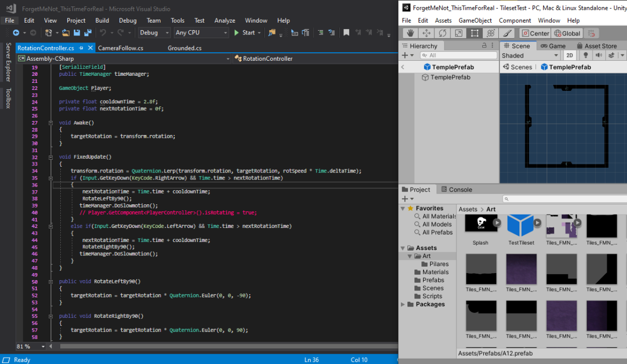Open the Assembly-CSharp project dropdown

(x=124, y=59)
